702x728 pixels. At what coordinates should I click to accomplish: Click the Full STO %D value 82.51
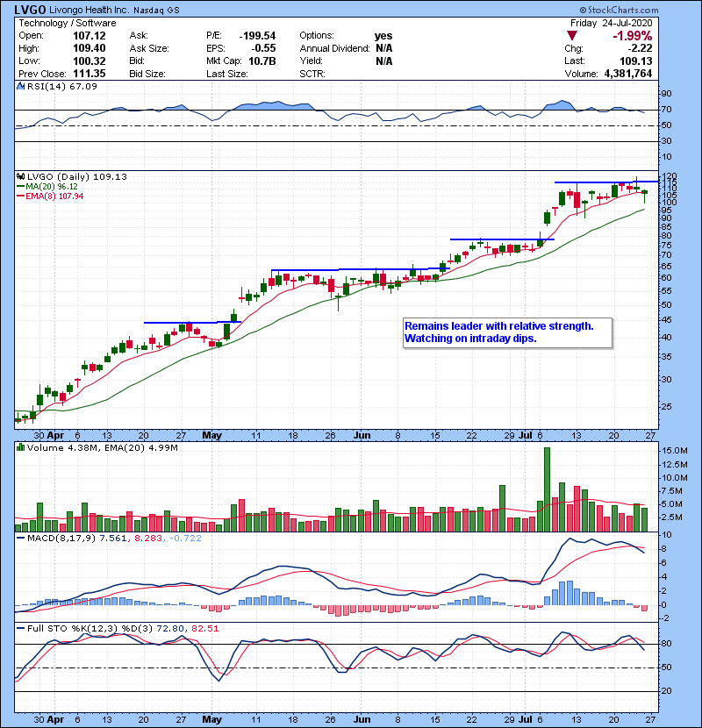(204, 629)
